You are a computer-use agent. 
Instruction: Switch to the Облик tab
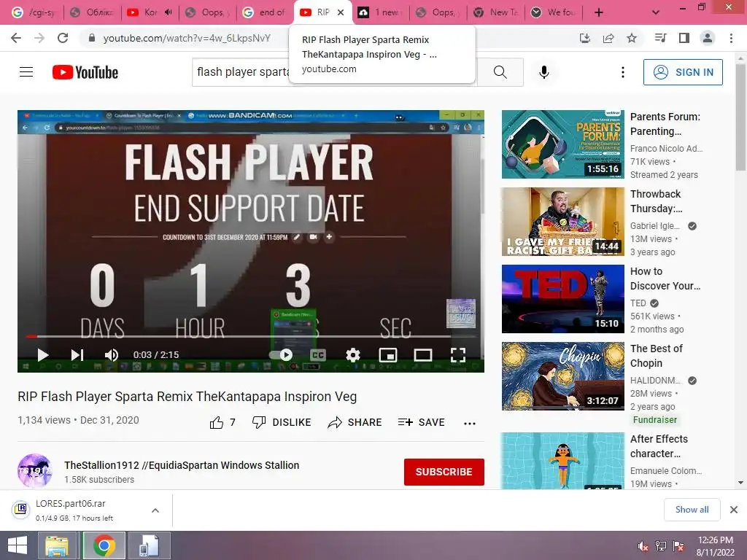pyautogui.click(x=92, y=12)
